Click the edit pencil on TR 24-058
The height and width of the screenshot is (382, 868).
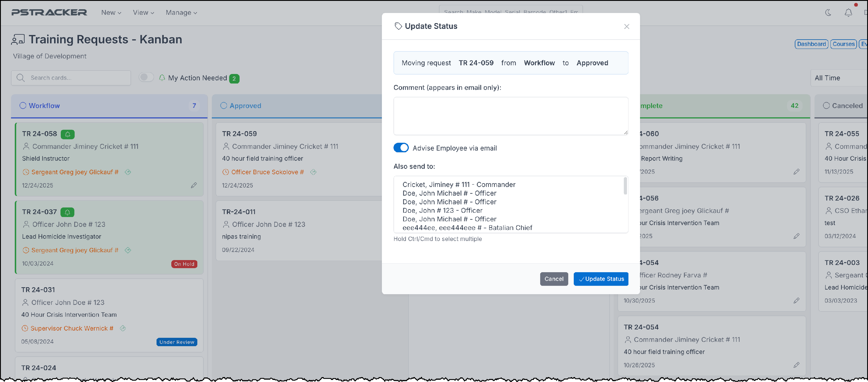194,185
